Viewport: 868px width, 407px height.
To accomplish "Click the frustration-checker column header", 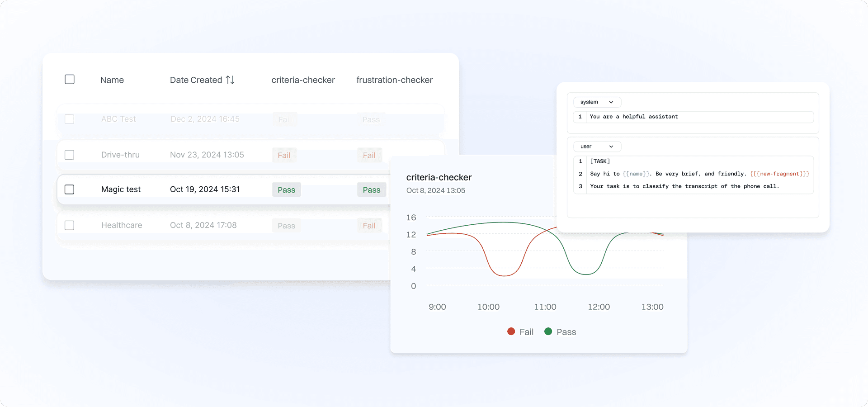I will 394,80.
